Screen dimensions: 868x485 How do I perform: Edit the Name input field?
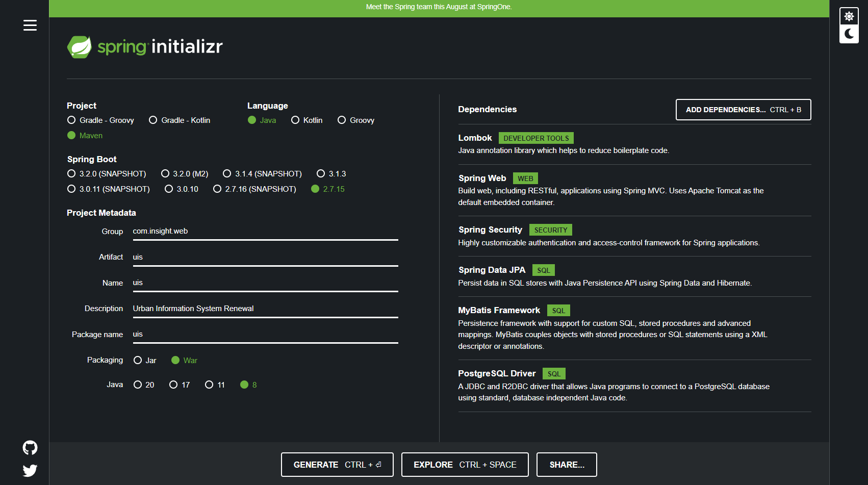(x=265, y=283)
